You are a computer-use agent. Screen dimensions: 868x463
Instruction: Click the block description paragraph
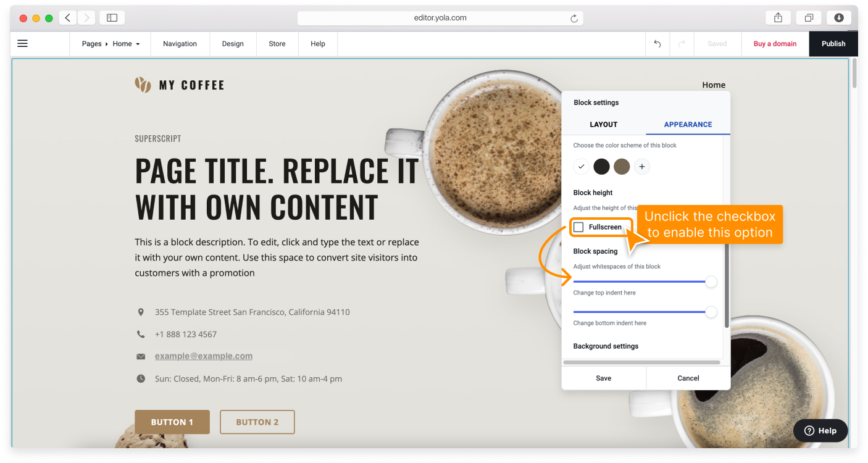tap(277, 257)
